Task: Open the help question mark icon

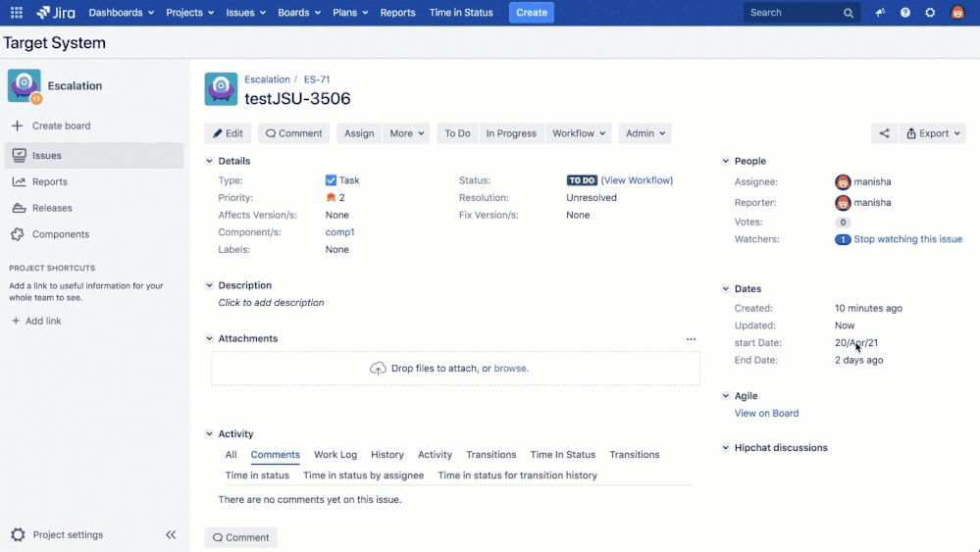Action: tap(905, 13)
